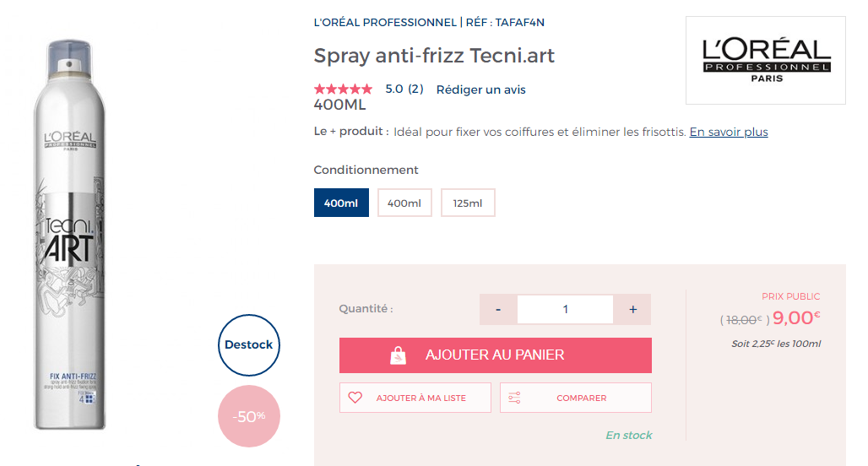Viewport: 868px width, 466px height.
Task: Focus the quantity input field
Action: click(x=565, y=310)
